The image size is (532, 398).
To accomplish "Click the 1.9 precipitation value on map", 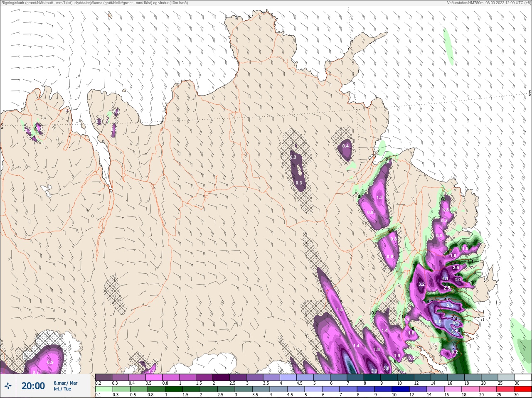I will click(x=397, y=356).
